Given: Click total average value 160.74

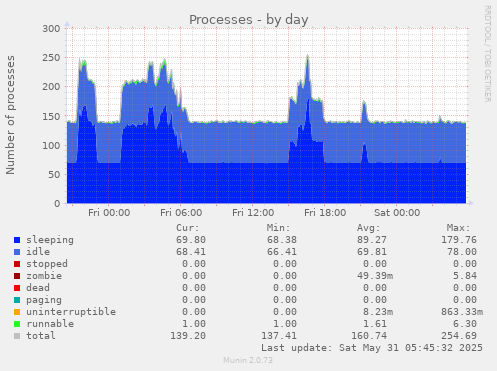Looking at the screenshot, I should point(369,336).
